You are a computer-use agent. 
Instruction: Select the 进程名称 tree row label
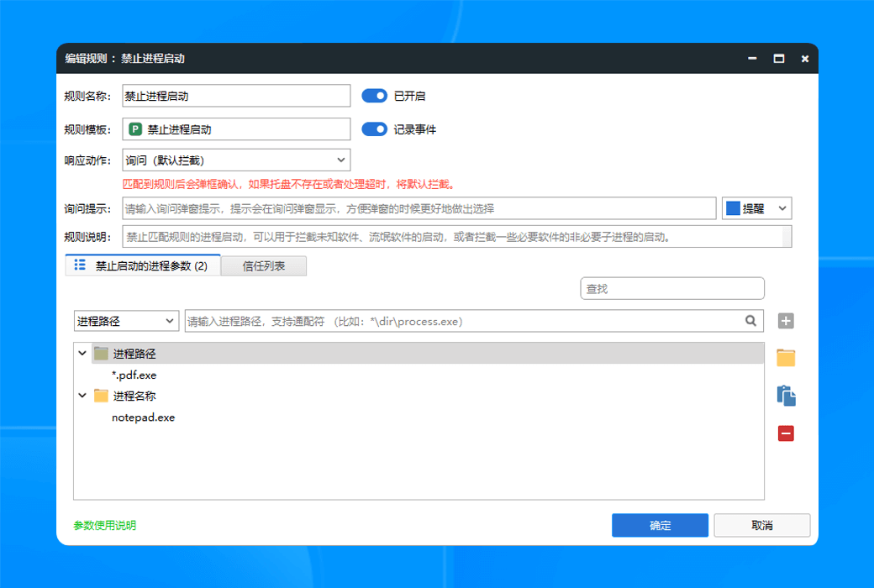tap(134, 396)
